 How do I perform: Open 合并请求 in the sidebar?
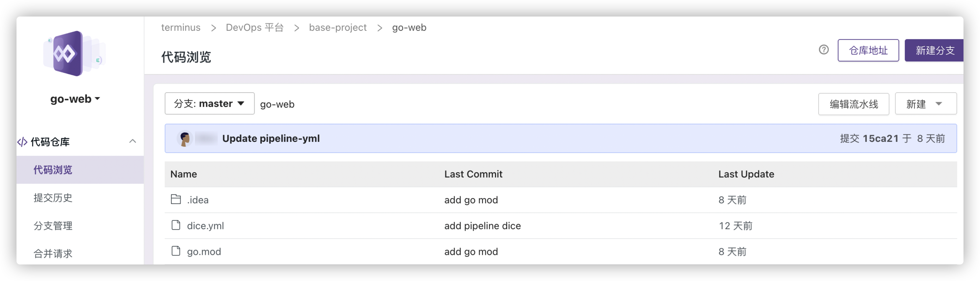[53, 253]
